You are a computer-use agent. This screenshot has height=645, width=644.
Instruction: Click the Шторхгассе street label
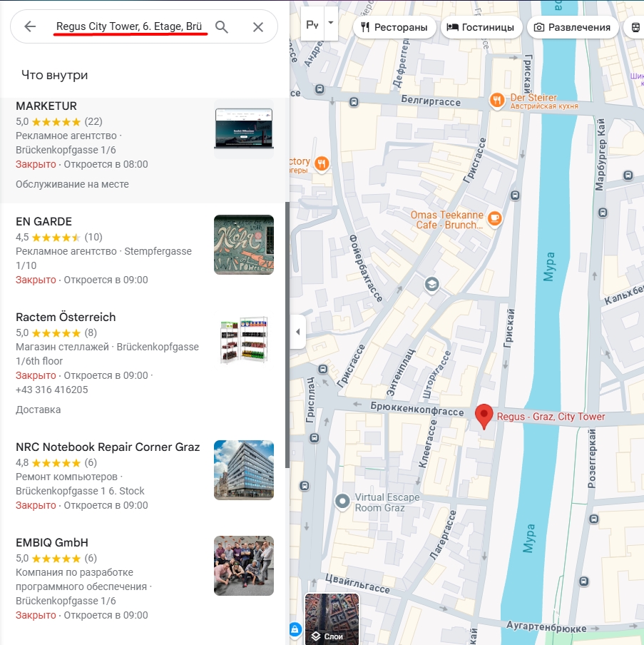point(436,375)
